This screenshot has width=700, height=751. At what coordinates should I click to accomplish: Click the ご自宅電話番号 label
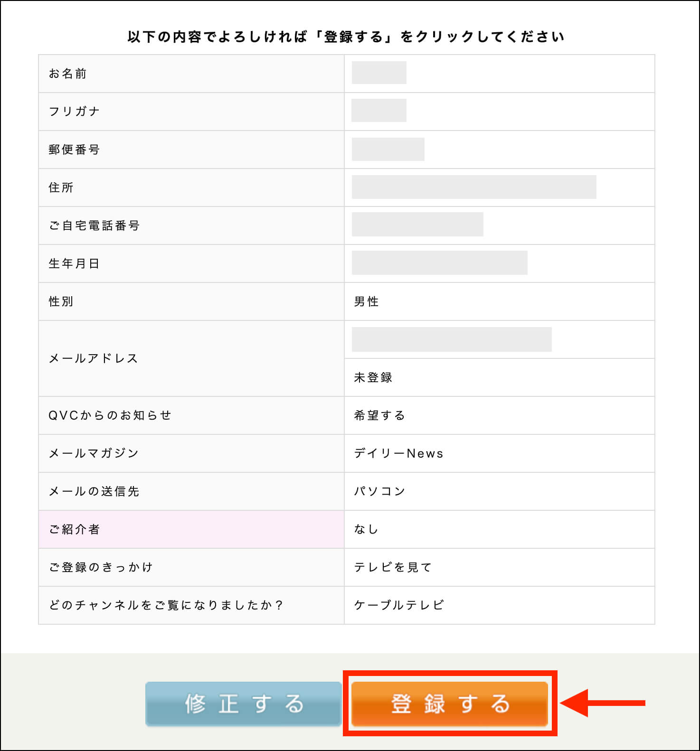click(94, 225)
